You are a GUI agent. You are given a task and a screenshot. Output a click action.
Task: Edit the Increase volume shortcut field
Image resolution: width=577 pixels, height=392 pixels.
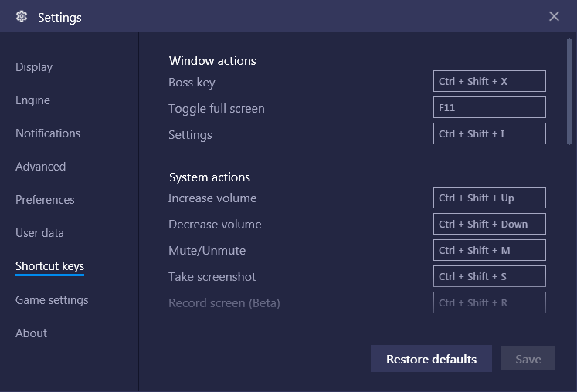tap(489, 198)
